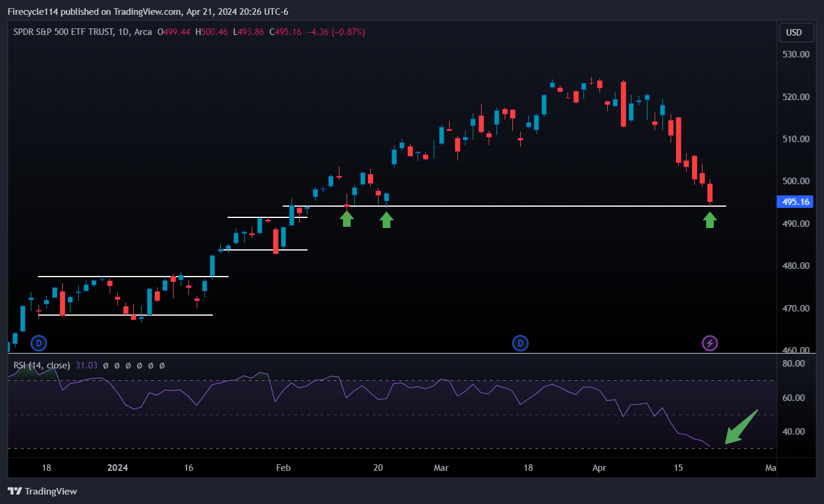Image resolution: width=824 pixels, height=504 pixels.
Task: Click the RSI 80.00 axis label
Action: [x=793, y=364]
